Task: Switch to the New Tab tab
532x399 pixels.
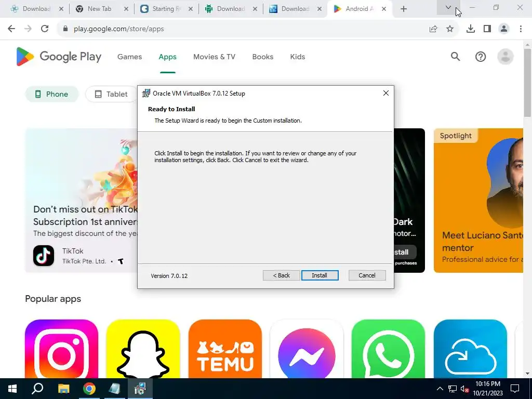Action: pyautogui.click(x=101, y=9)
